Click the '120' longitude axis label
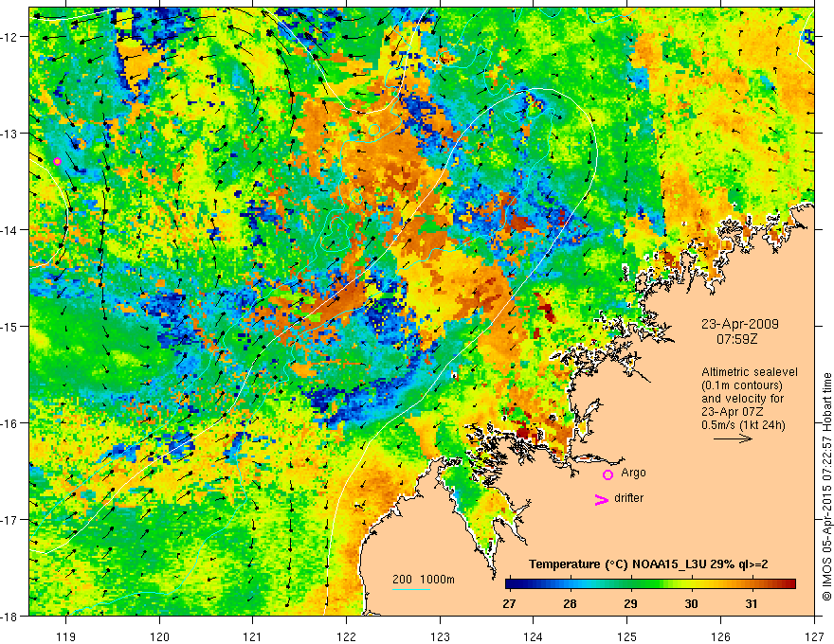 pos(159,636)
